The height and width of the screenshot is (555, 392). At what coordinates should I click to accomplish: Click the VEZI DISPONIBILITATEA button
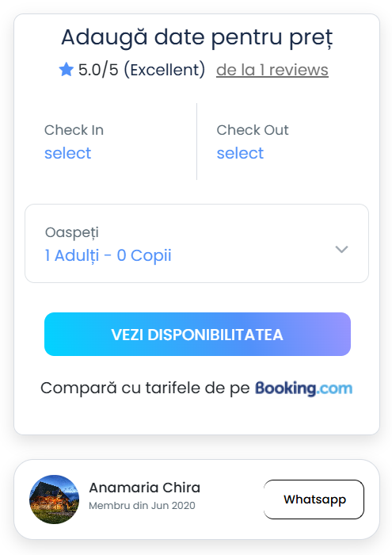[197, 334]
